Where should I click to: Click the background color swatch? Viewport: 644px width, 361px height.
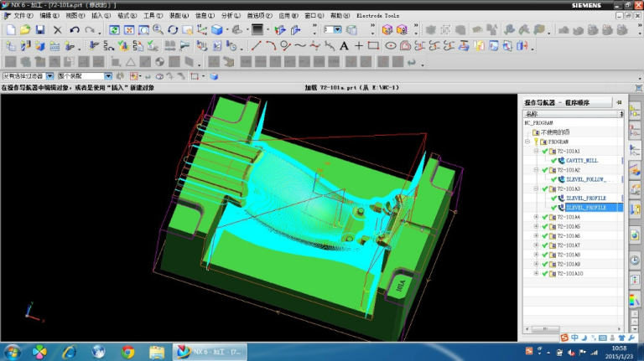(x=257, y=30)
